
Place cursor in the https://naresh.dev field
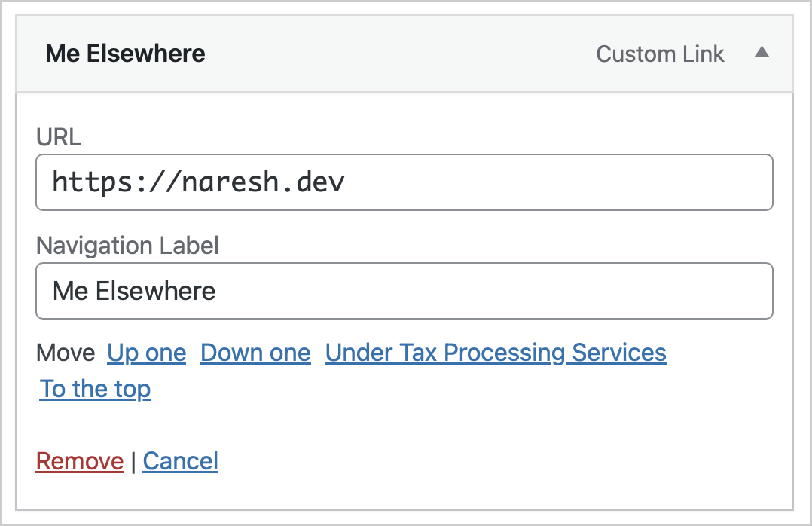point(404,182)
